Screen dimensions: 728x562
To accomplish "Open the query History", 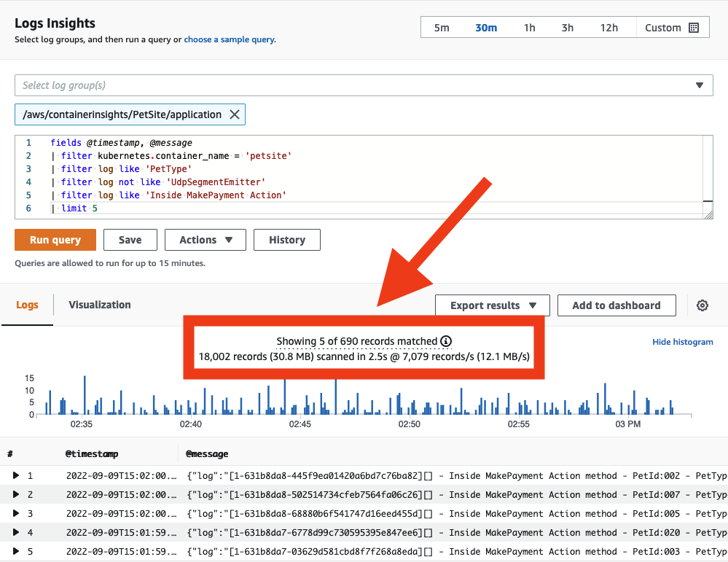I will (287, 240).
